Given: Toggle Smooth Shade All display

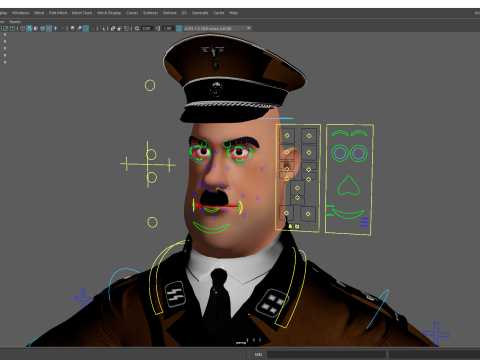Looking at the screenshot, I should [29, 28].
